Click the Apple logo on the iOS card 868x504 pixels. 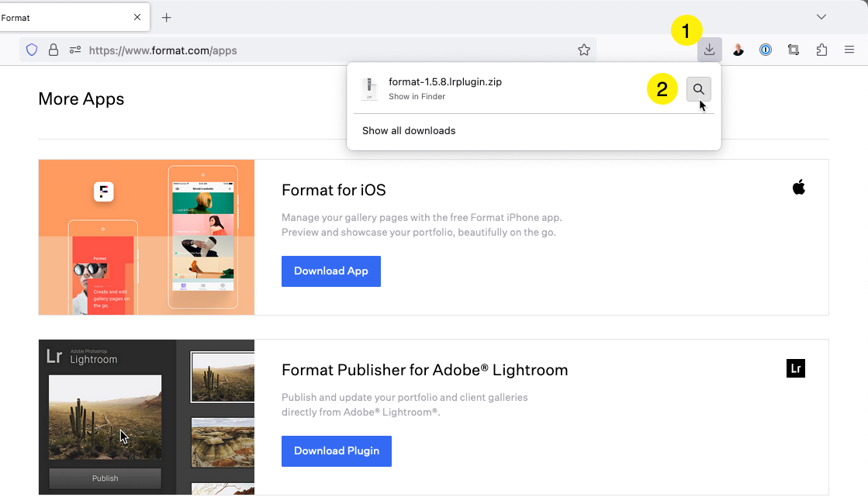point(799,188)
